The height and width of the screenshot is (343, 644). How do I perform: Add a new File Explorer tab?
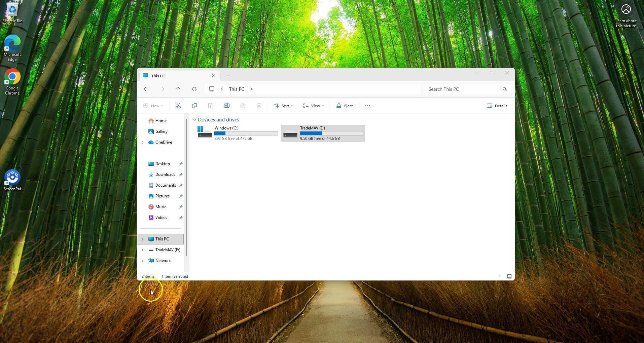point(228,76)
